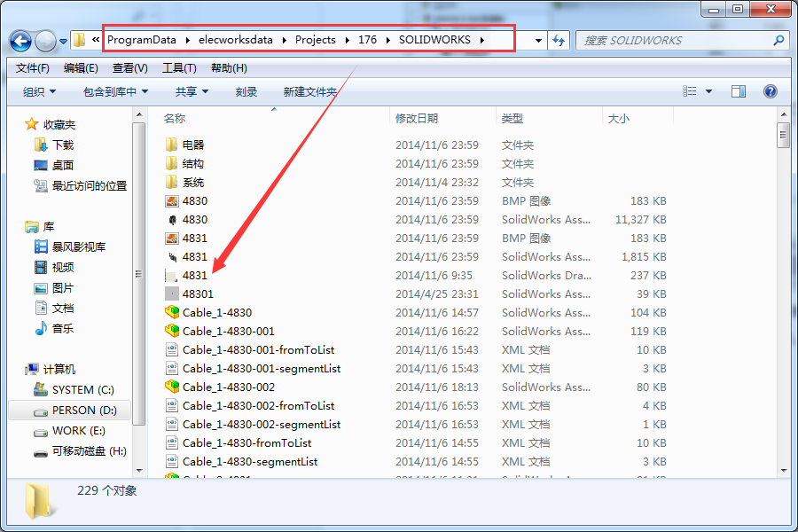Select the Cable_1-4830-002 assembly icon

172,387
